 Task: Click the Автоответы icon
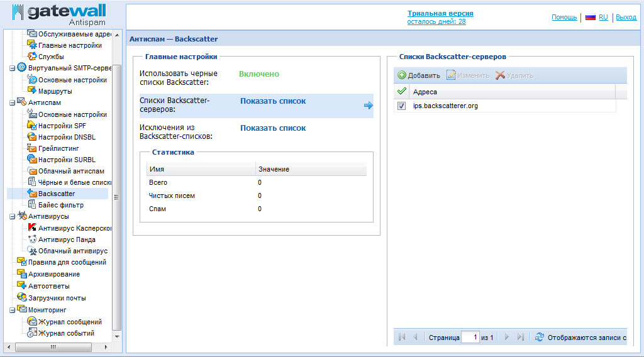click(22, 285)
